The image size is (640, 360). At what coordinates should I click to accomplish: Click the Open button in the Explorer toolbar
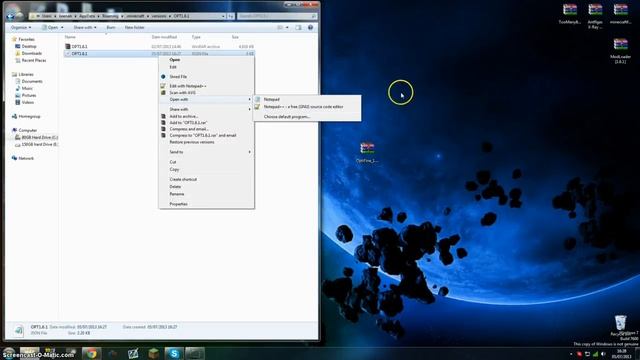pyautogui.click(x=52, y=27)
